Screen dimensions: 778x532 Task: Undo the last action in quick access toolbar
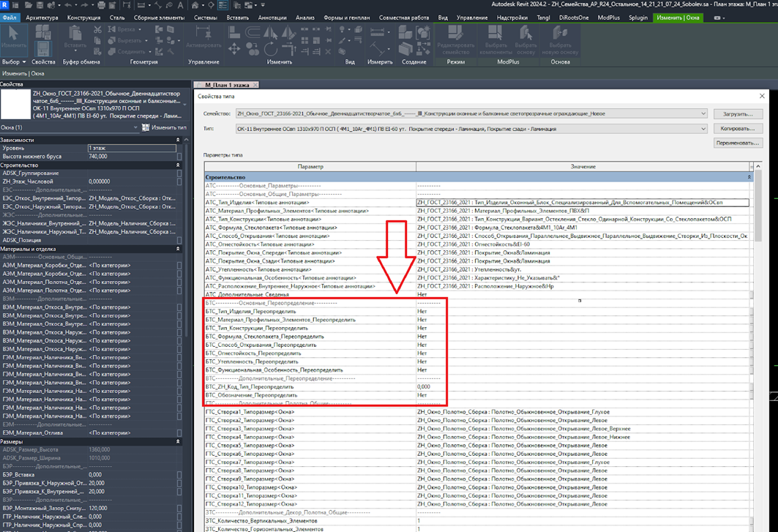pyautogui.click(x=67, y=5)
